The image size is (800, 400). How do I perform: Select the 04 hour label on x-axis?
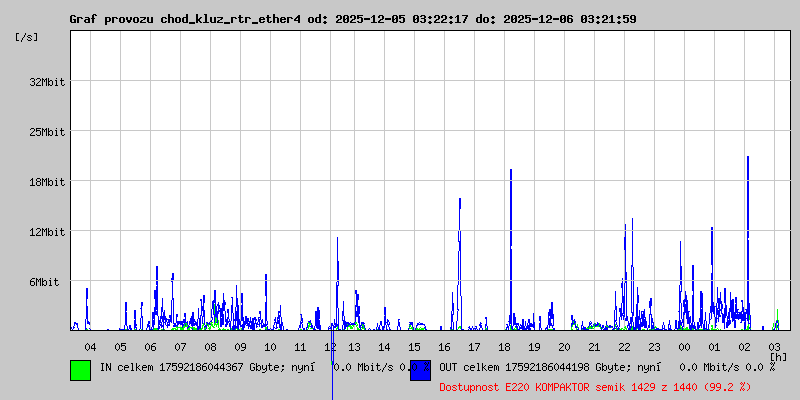coord(90,347)
